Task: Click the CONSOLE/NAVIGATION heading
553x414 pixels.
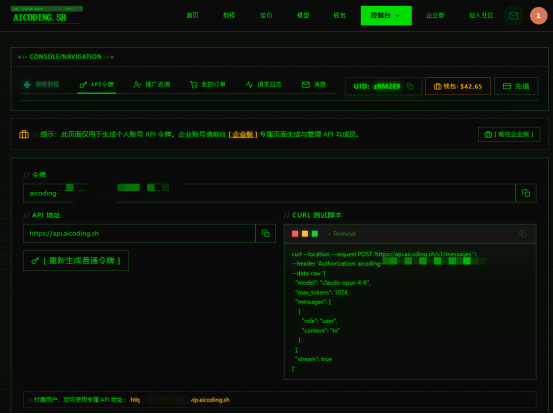Action: tap(66, 57)
